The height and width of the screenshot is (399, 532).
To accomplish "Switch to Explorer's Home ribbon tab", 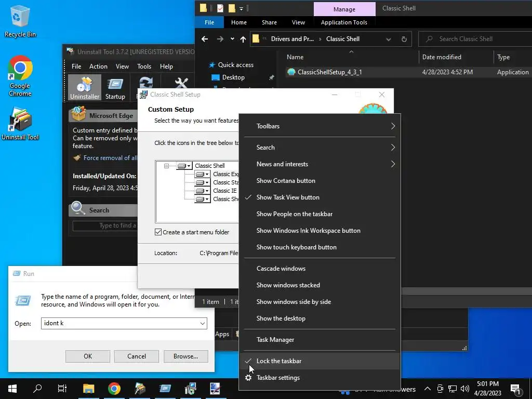I will pyautogui.click(x=239, y=22).
